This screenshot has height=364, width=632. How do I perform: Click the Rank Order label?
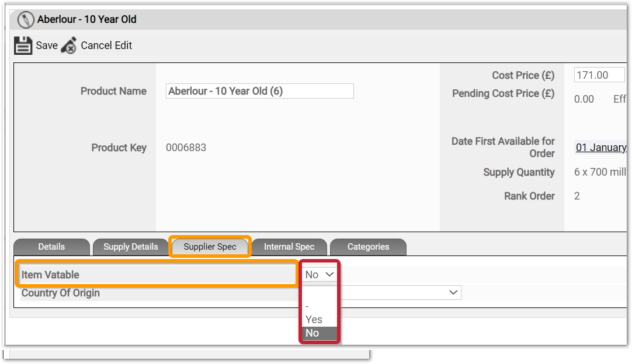530,196
